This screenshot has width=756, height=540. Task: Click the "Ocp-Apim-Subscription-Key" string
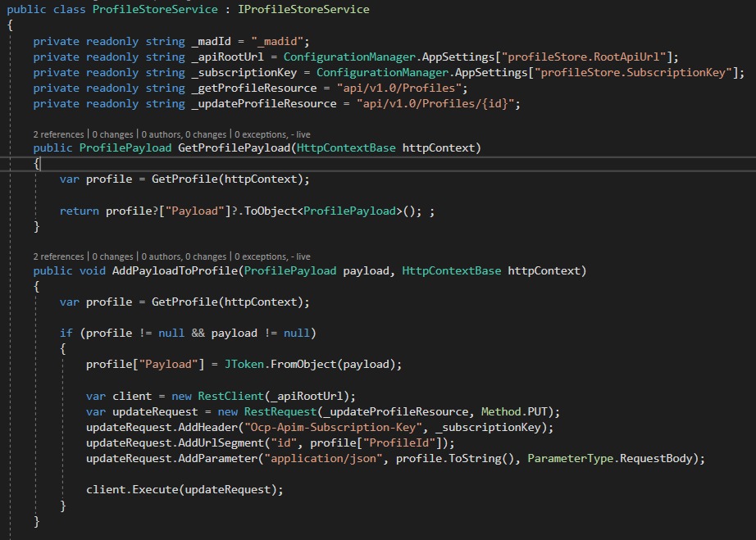(333, 427)
